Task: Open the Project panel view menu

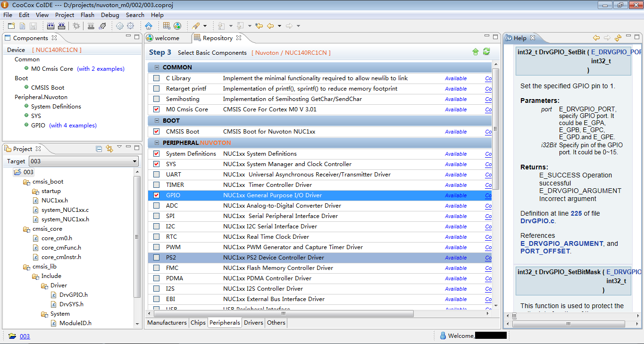Action: click(x=119, y=148)
